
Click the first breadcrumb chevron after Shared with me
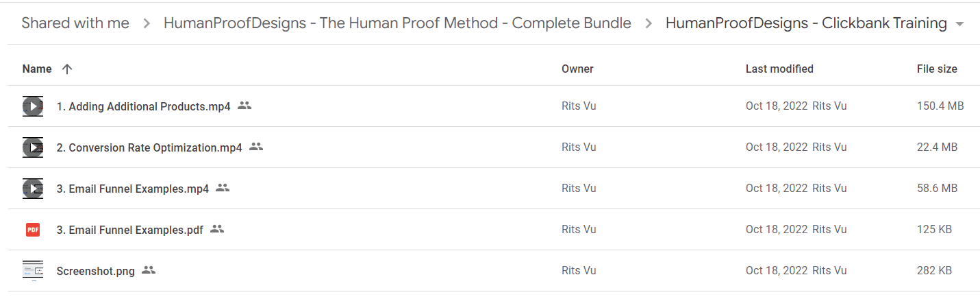pos(147,23)
